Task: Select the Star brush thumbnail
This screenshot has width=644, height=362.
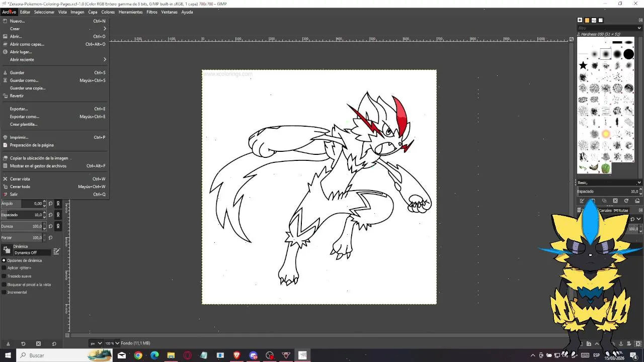Action: (583, 65)
